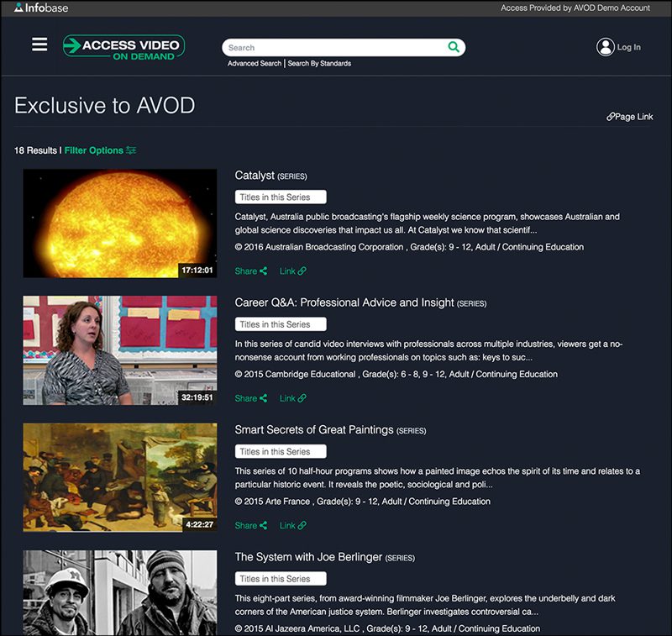The width and height of the screenshot is (672, 636).
Task: Click '© 2016 Australian Broadcasting Corporation' text
Action: [319, 247]
